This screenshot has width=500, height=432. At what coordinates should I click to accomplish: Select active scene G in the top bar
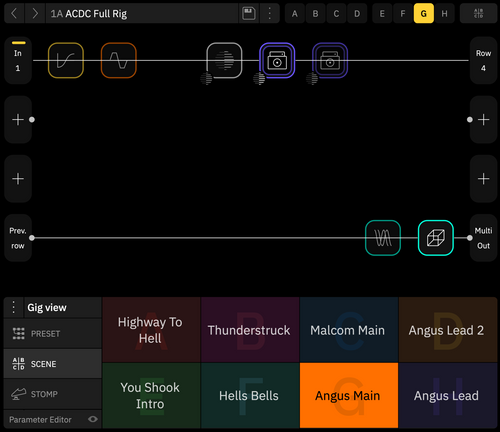point(424,14)
